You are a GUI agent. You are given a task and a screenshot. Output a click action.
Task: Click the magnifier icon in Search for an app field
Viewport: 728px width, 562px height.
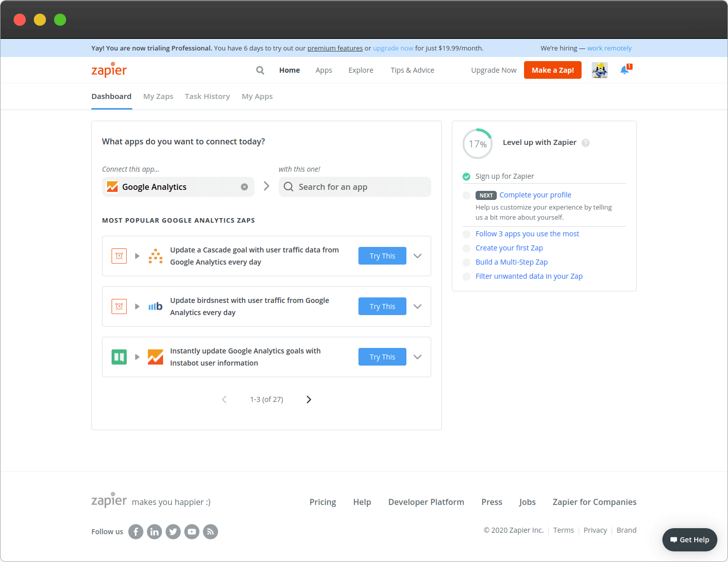click(288, 187)
